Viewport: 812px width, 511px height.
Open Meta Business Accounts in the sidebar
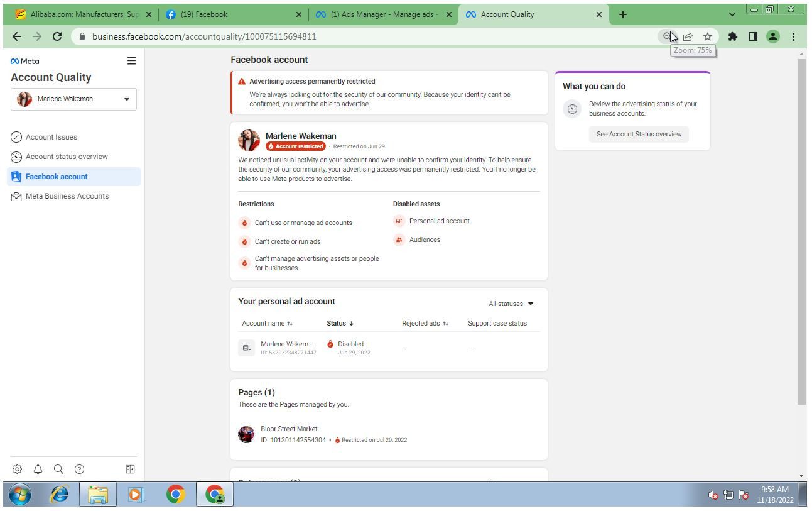(73, 196)
